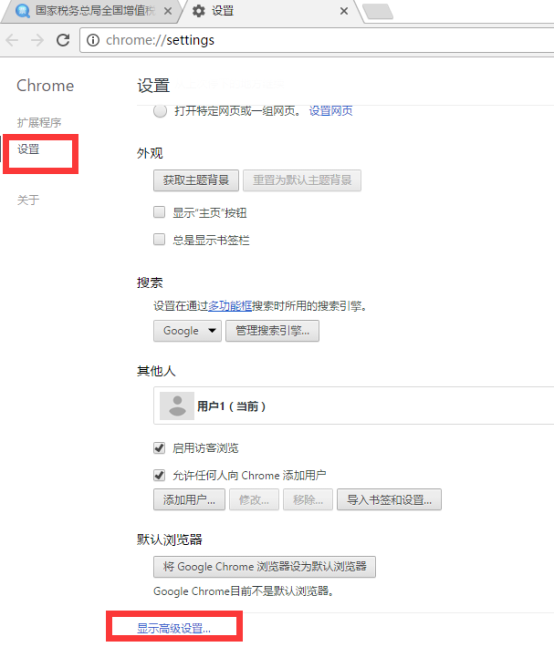Click the 其他人 section heading
The height and width of the screenshot is (648, 554).
tap(156, 371)
